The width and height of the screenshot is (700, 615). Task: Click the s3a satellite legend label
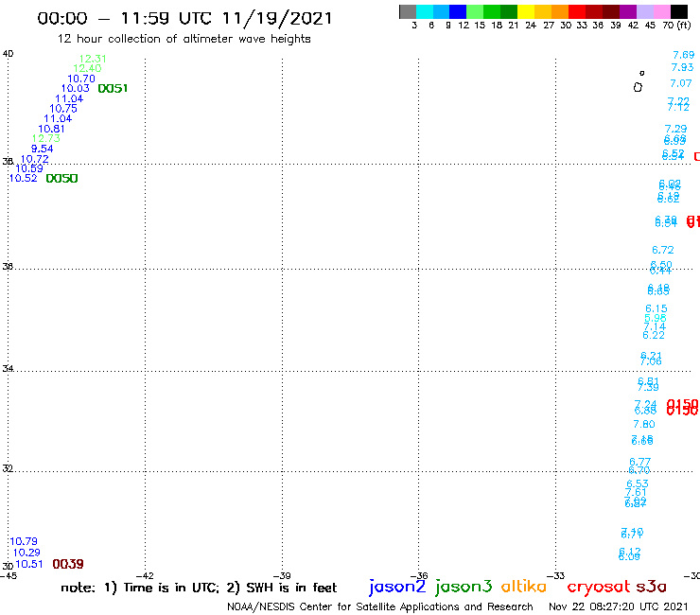tap(652, 587)
